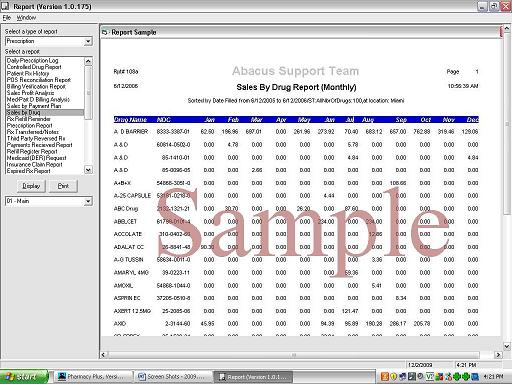The height and width of the screenshot is (384, 512).
Task: Click the Report taskbar item
Action: coord(253,377)
